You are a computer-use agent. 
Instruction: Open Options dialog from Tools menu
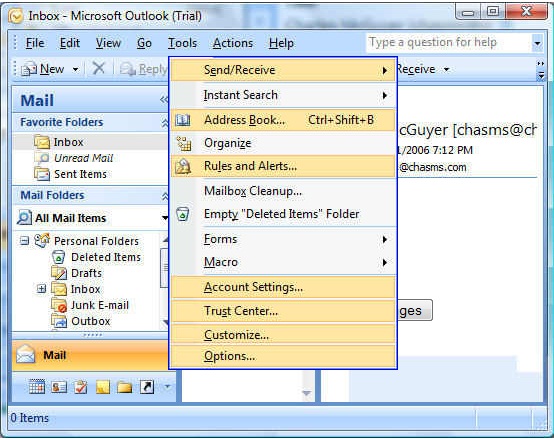pos(283,356)
